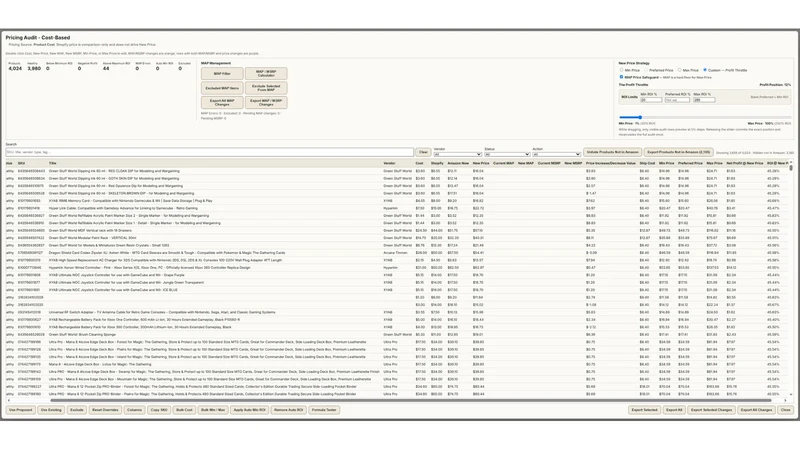This screenshot has width=800, height=450.
Task: Show Excluded MAP Items
Action: point(222,88)
